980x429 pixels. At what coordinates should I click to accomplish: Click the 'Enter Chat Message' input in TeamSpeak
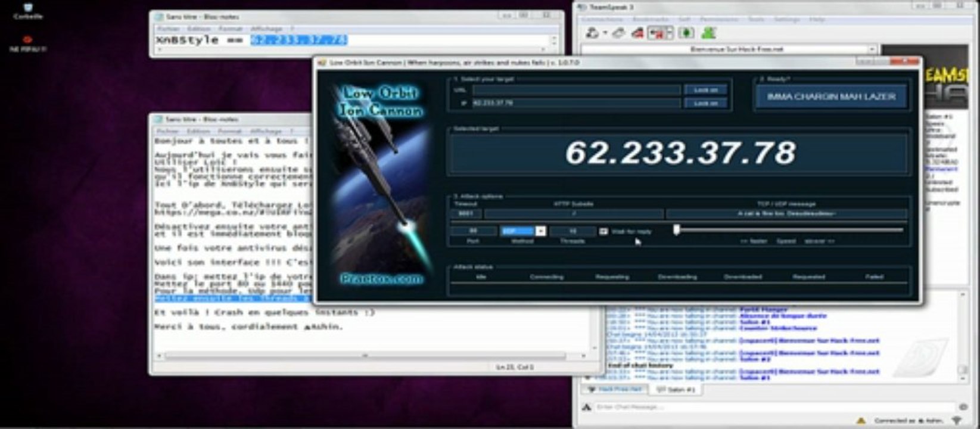[774, 407]
